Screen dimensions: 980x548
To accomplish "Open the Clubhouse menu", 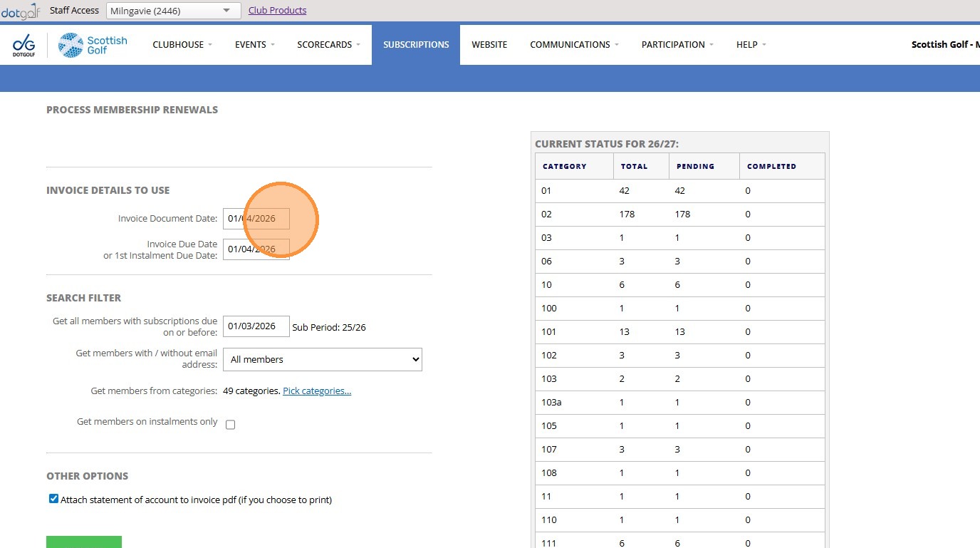I will 182,45.
